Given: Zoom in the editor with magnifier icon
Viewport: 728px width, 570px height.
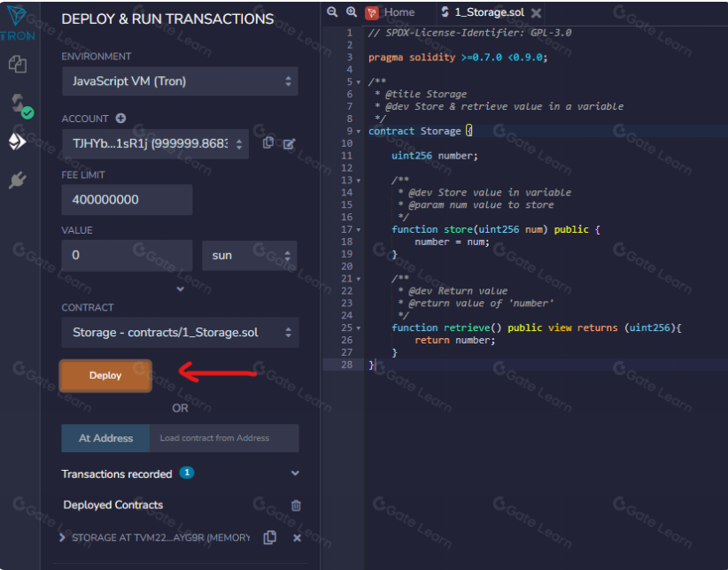Looking at the screenshot, I should click(x=351, y=12).
